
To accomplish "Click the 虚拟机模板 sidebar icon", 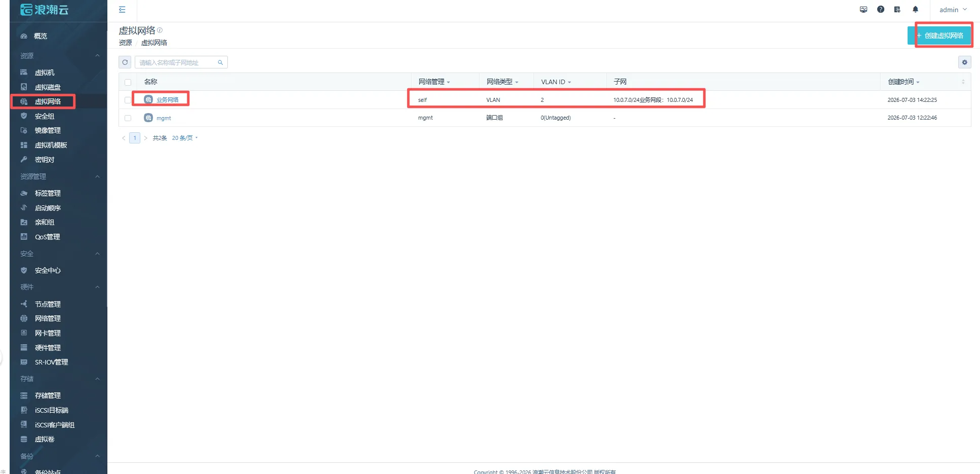I will pyautogui.click(x=24, y=145).
